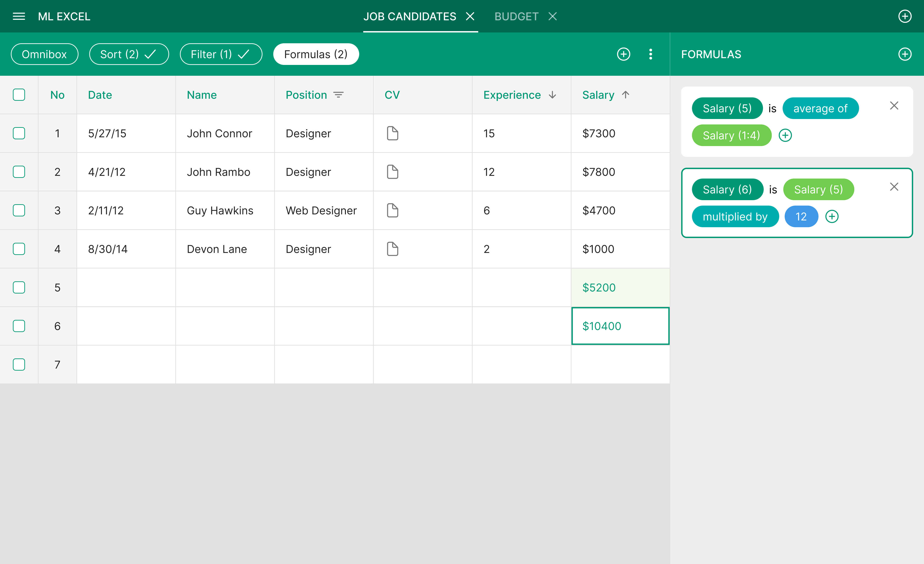This screenshot has height=564, width=924.
Task: Switch to the BUDGET tab
Action: point(516,16)
